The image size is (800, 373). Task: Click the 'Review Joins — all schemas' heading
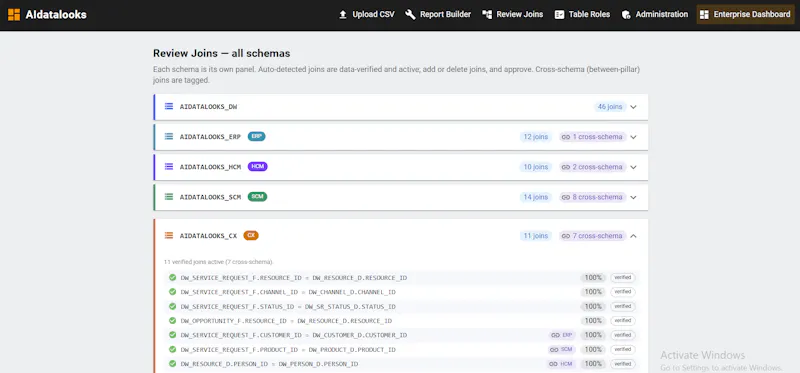[221, 53]
